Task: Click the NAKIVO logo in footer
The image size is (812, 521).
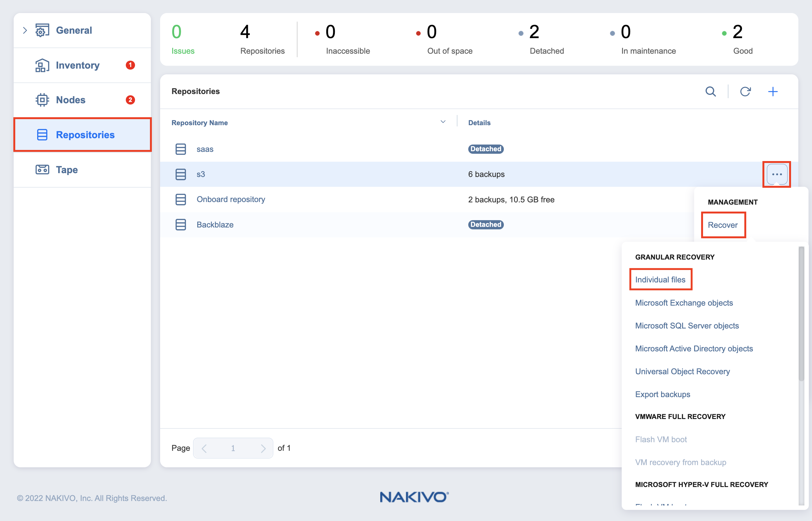Action: point(414,497)
